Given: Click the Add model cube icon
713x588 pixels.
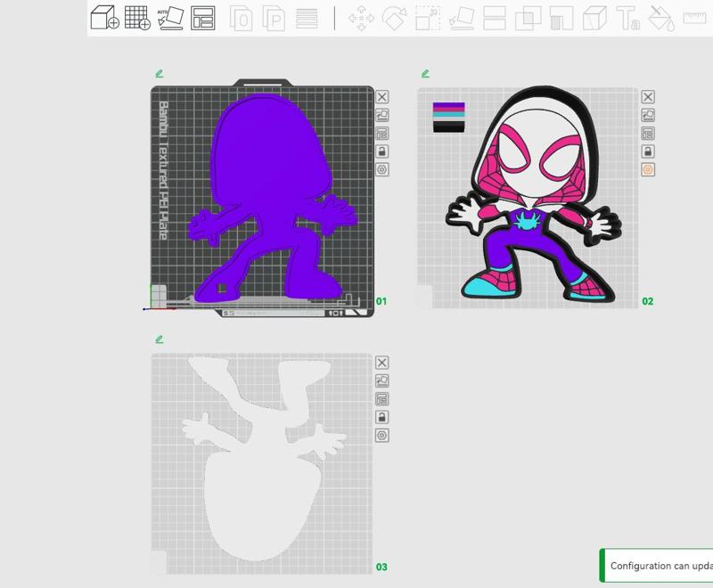Looking at the screenshot, I should pos(105,18).
